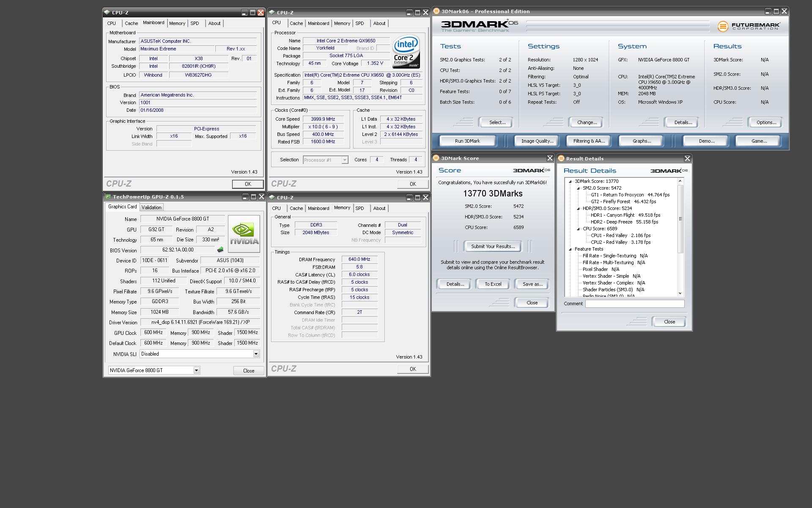Viewport: 812px width, 508px height.
Task: Collapse the 3DMark Score: 13770 tree node
Action: point(570,182)
